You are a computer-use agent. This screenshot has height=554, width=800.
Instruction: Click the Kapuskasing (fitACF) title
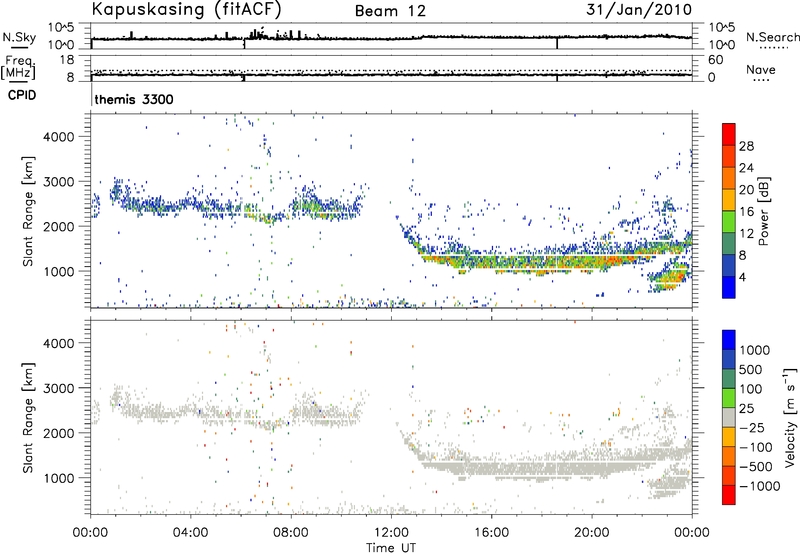click(x=186, y=10)
